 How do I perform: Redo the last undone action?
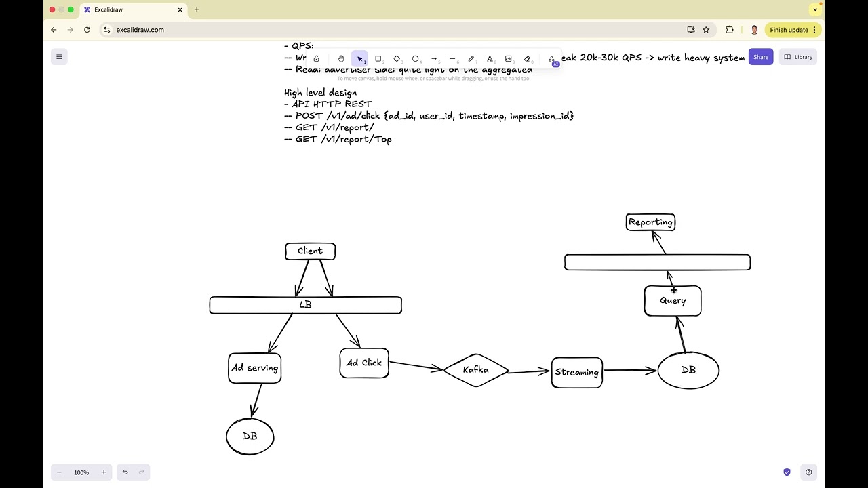[142, 472]
